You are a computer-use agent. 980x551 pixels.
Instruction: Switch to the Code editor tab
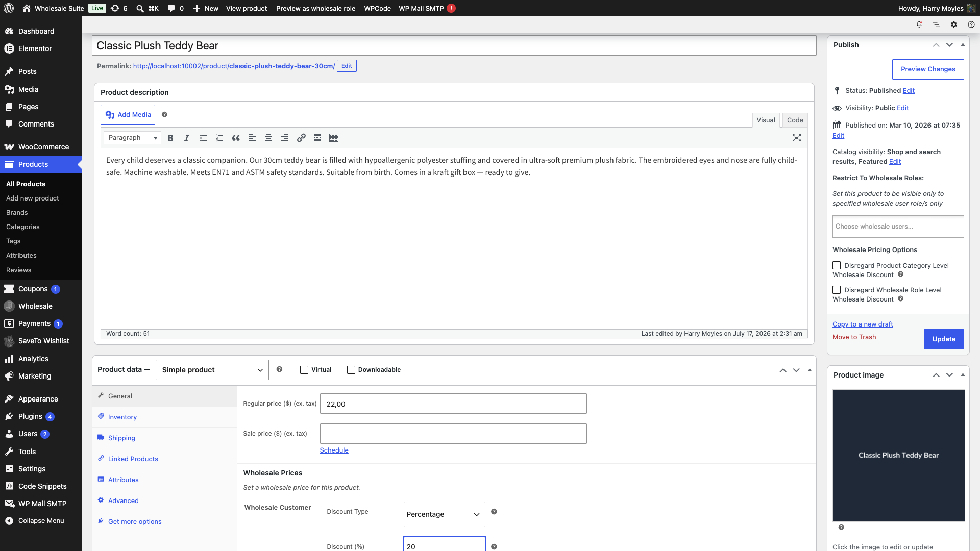point(795,120)
